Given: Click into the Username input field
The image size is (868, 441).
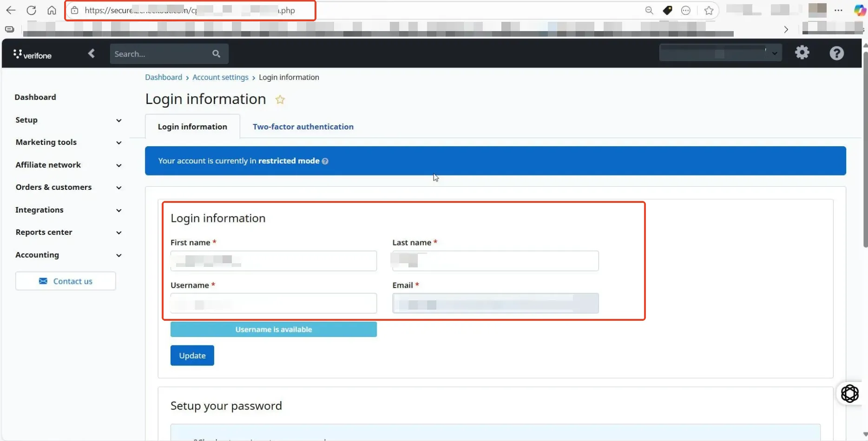Looking at the screenshot, I should [x=273, y=304].
